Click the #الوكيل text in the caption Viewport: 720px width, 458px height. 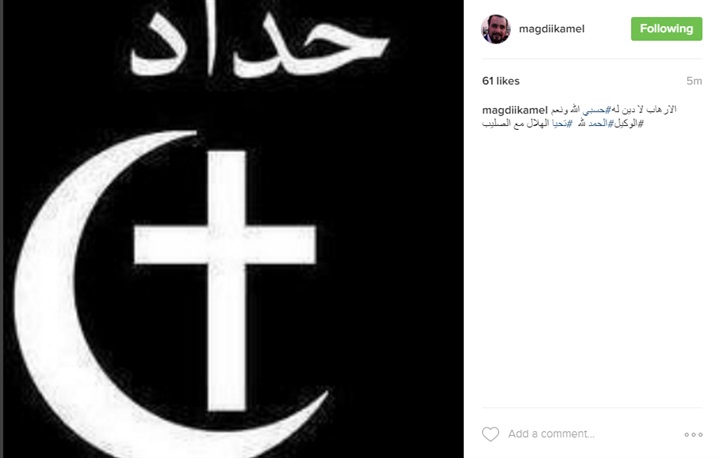pyautogui.click(x=628, y=124)
